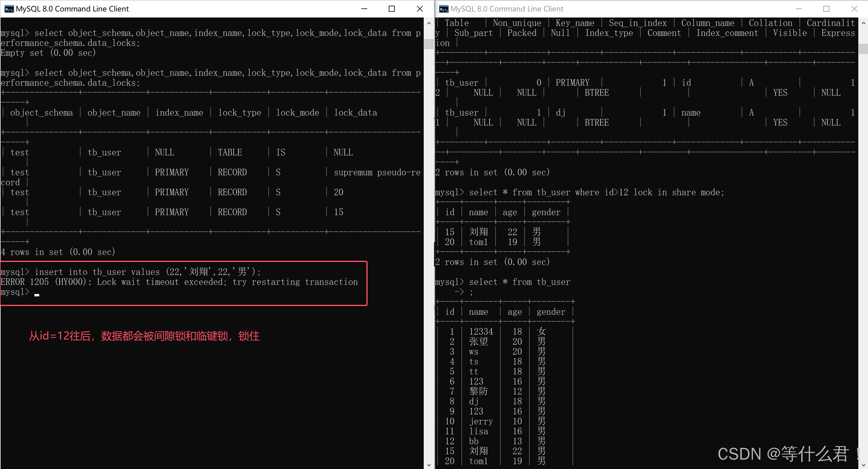
Task: Click the left window's title bar text
Action: (72, 9)
